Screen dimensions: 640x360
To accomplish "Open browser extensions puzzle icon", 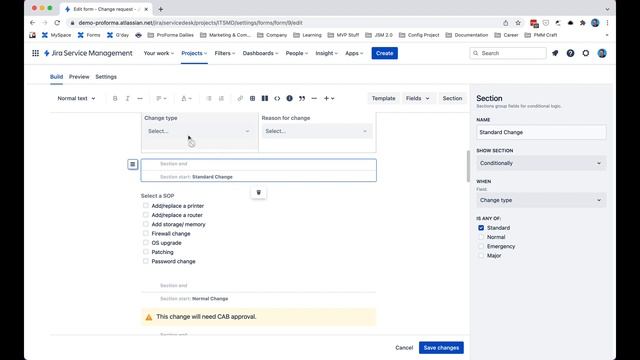I will [x=582, y=23].
